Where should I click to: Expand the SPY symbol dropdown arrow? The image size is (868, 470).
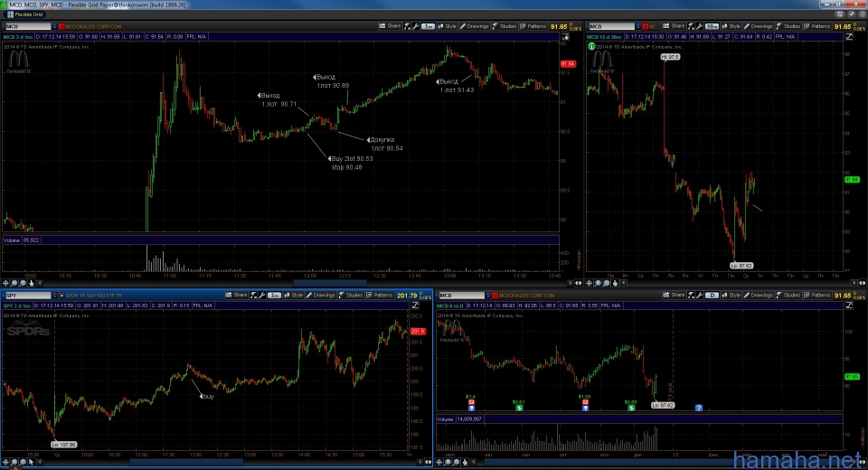coord(54,295)
